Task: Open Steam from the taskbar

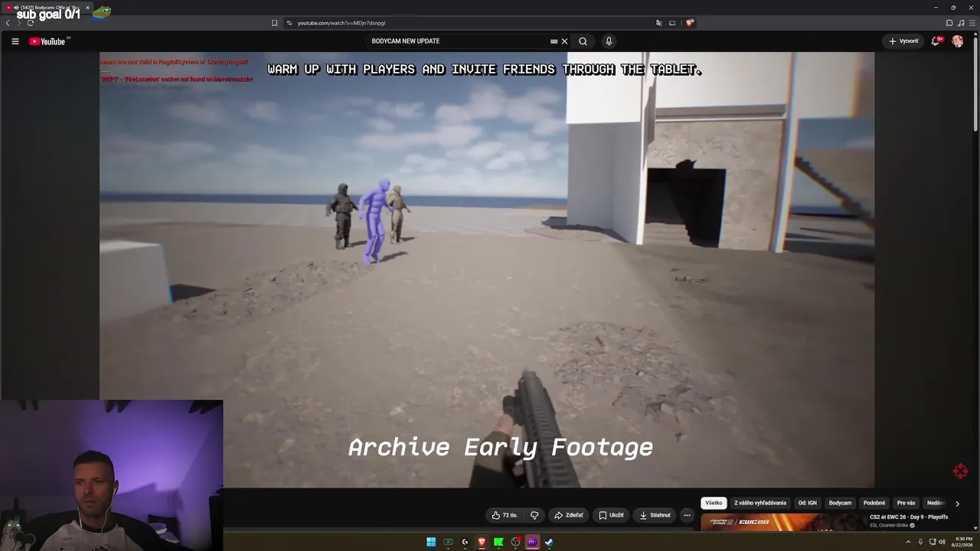Action: click(549, 543)
